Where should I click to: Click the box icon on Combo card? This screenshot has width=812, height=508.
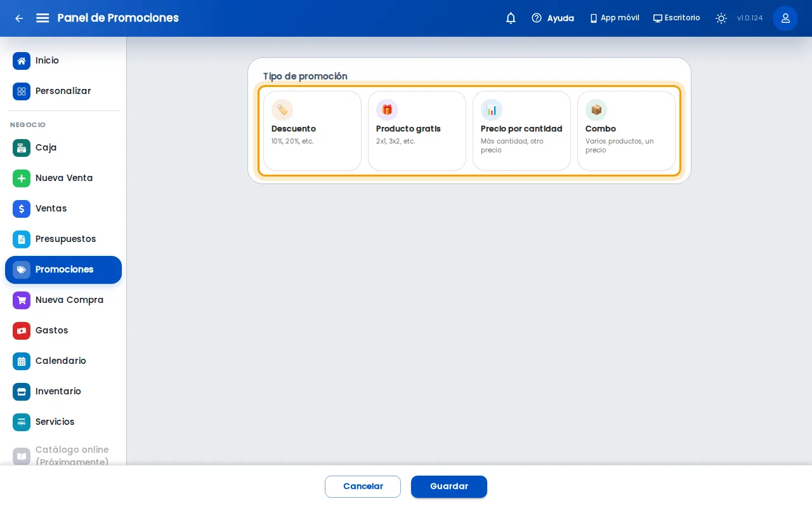pyautogui.click(x=596, y=110)
